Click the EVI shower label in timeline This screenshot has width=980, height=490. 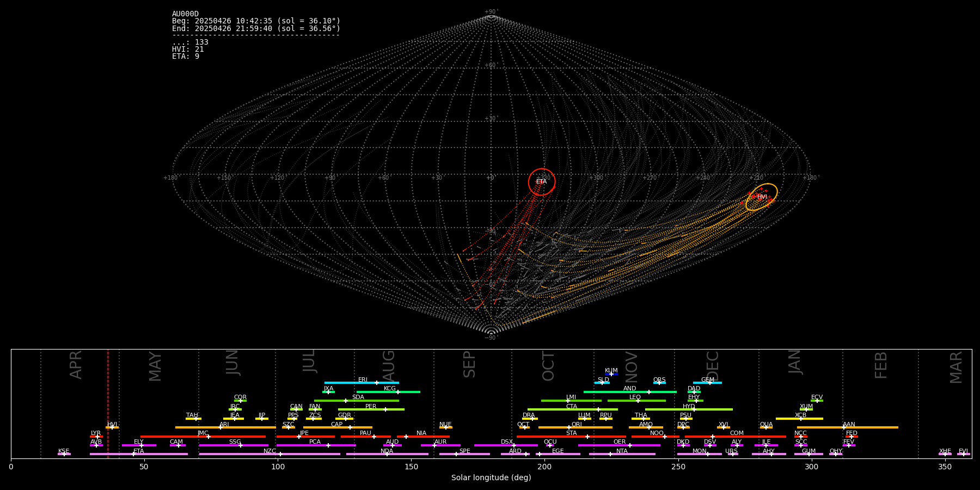(x=963, y=451)
